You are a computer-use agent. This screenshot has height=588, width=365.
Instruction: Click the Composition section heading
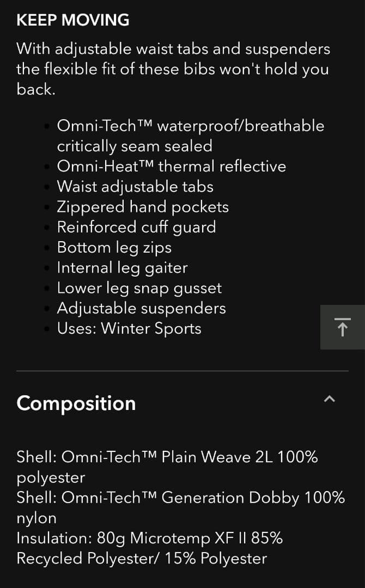click(x=76, y=403)
